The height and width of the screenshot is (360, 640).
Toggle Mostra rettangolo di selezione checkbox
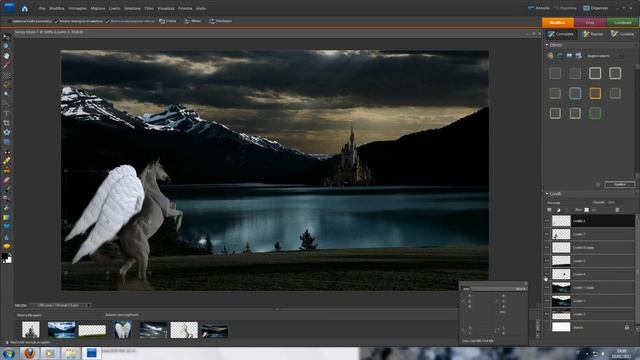tap(57, 21)
